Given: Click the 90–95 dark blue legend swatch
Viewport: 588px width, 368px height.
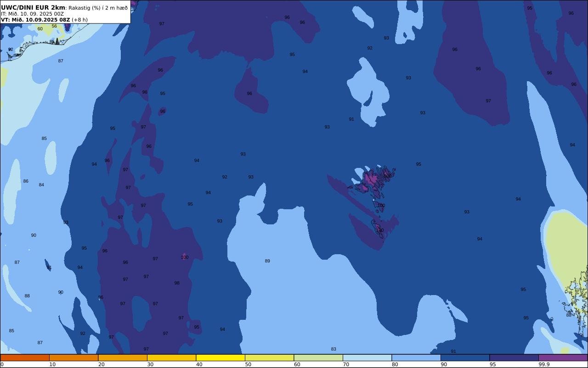Looking at the screenshot, I should point(465,357).
